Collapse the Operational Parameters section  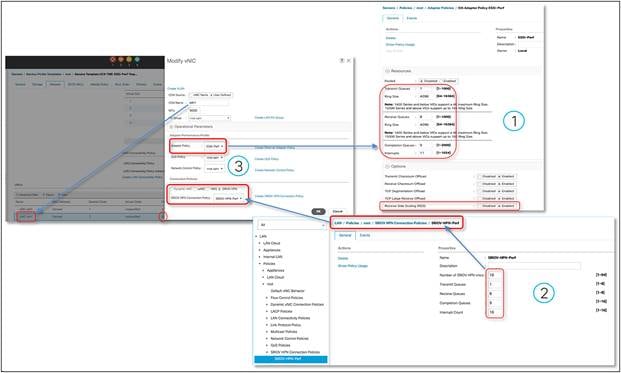tap(171, 127)
